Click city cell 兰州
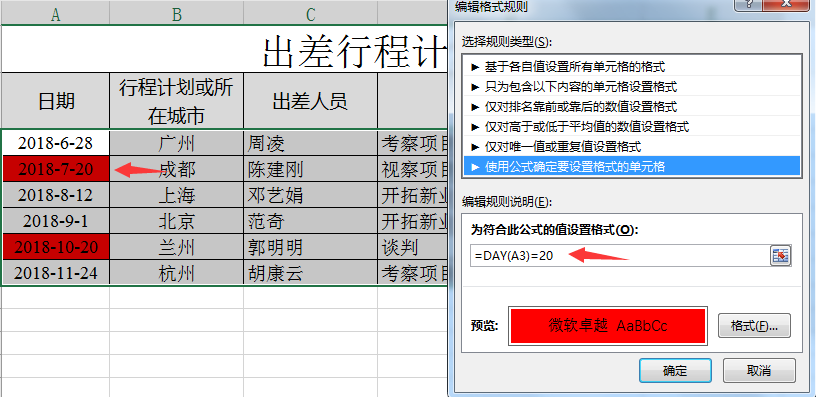Viewport: 816px width, 397px height. pyautogui.click(x=176, y=247)
